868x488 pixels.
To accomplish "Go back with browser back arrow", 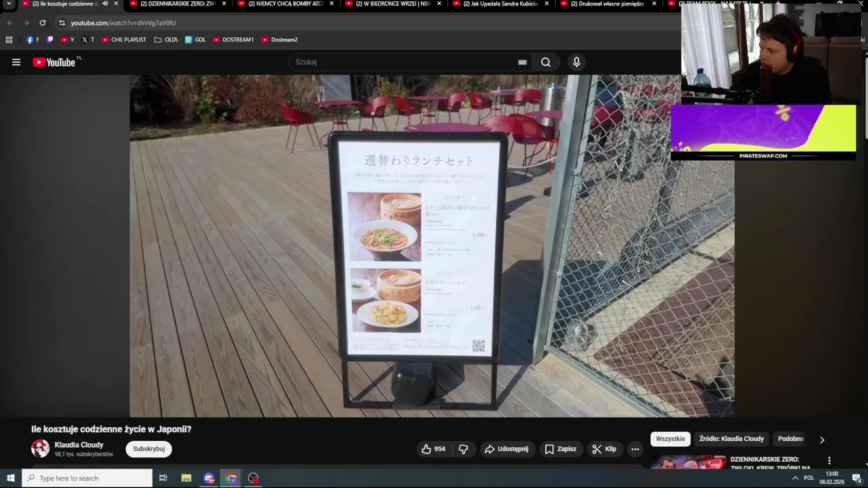I will click(x=9, y=22).
